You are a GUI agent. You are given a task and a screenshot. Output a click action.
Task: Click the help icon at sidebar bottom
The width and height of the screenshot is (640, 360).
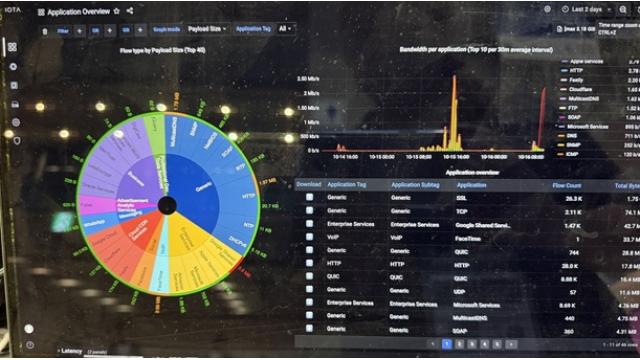30,345
